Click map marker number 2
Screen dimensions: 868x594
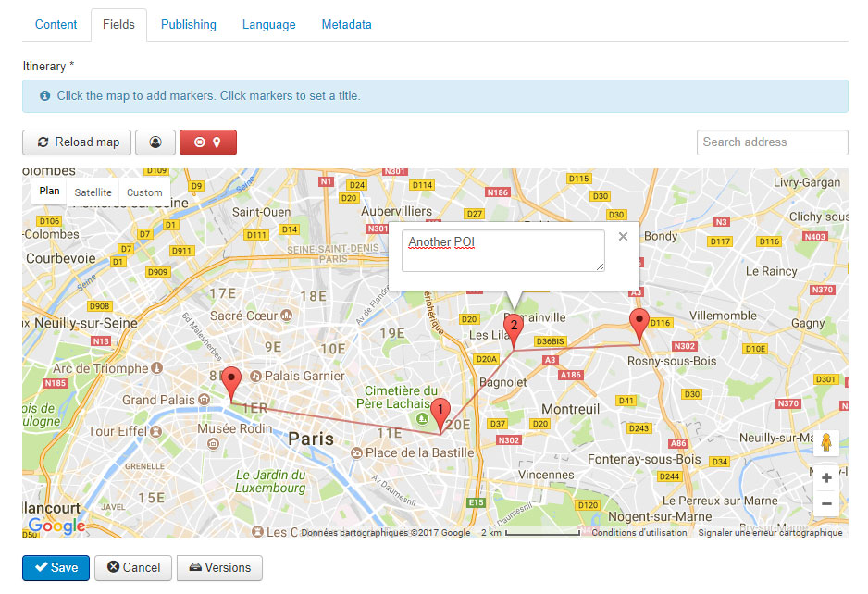click(514, 331)
